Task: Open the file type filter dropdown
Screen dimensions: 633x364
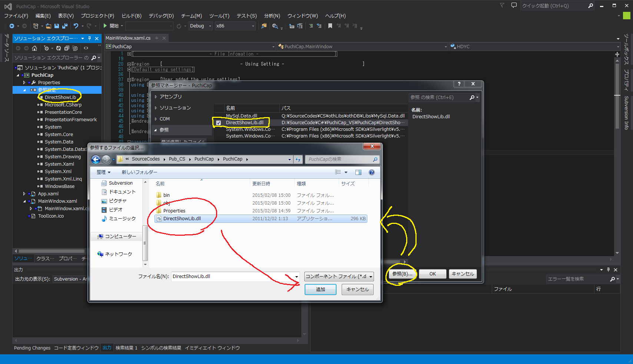Action: (339, 277)
